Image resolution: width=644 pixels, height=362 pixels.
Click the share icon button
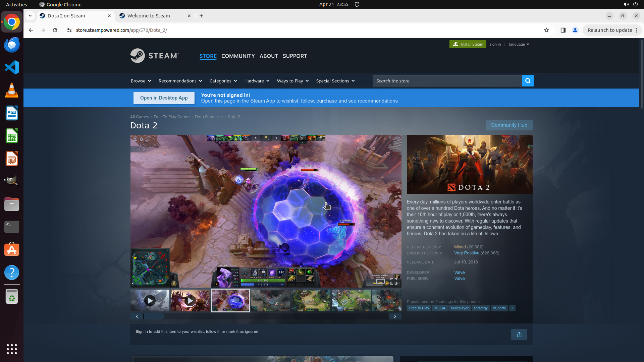click(519, 335)
